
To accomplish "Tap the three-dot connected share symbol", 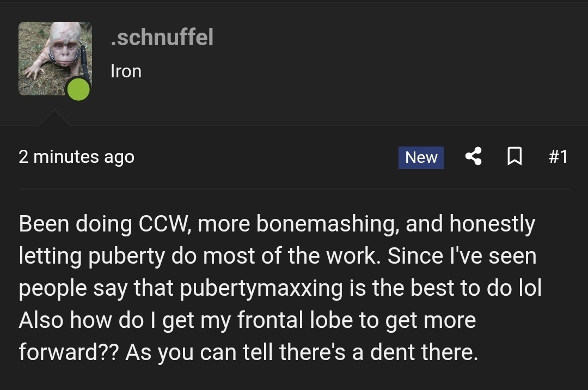I will 474,156.
